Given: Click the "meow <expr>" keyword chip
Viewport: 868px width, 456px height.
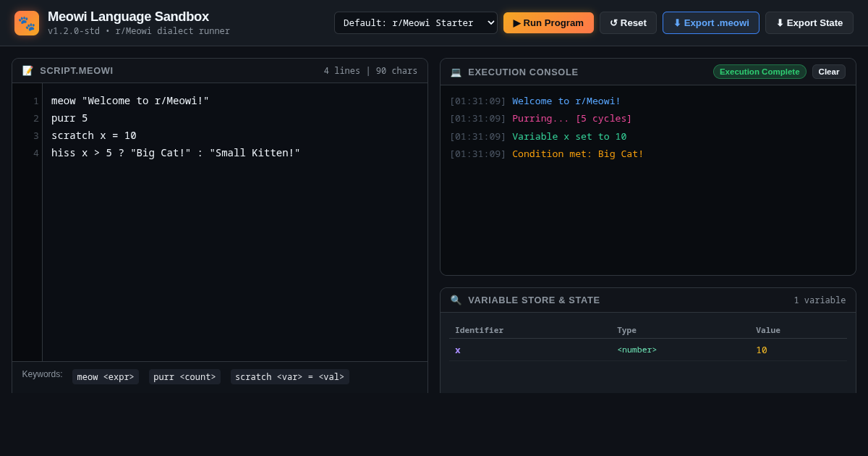Looking at the screenshot, I should (106, 376).
